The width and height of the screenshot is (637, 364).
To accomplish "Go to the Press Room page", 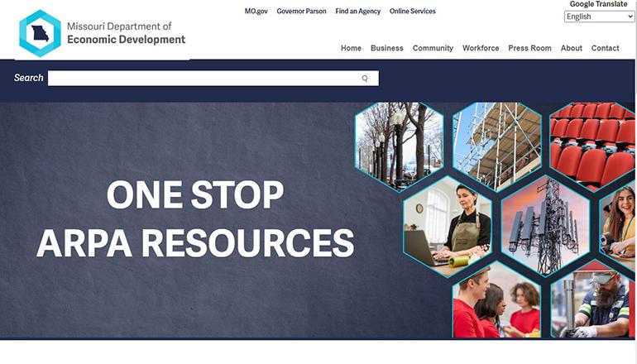I will [529, 48].
